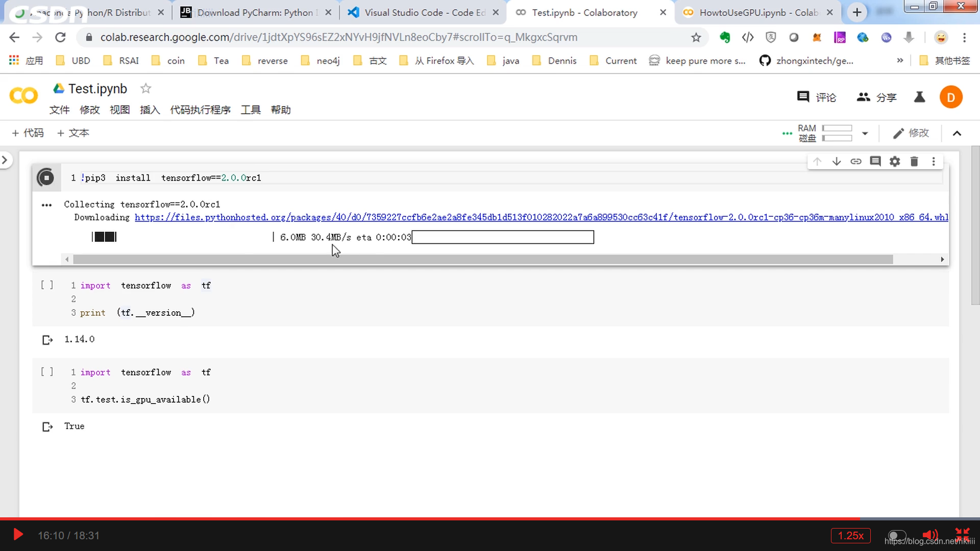Move cell down with arrow icon
This screenshot has height=551, width=980.
point(837,161)
